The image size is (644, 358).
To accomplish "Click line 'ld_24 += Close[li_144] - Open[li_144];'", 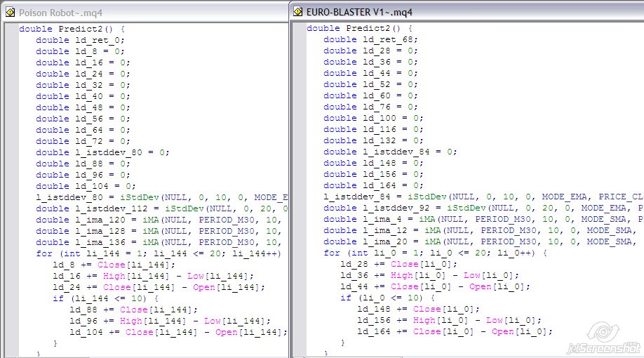I will tap(159, 287).
